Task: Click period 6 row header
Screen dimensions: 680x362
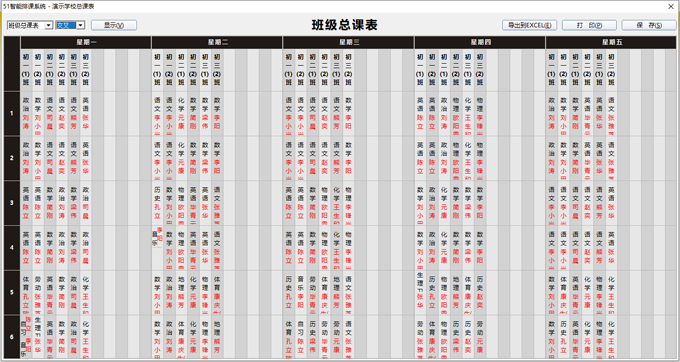Action: 12,337
